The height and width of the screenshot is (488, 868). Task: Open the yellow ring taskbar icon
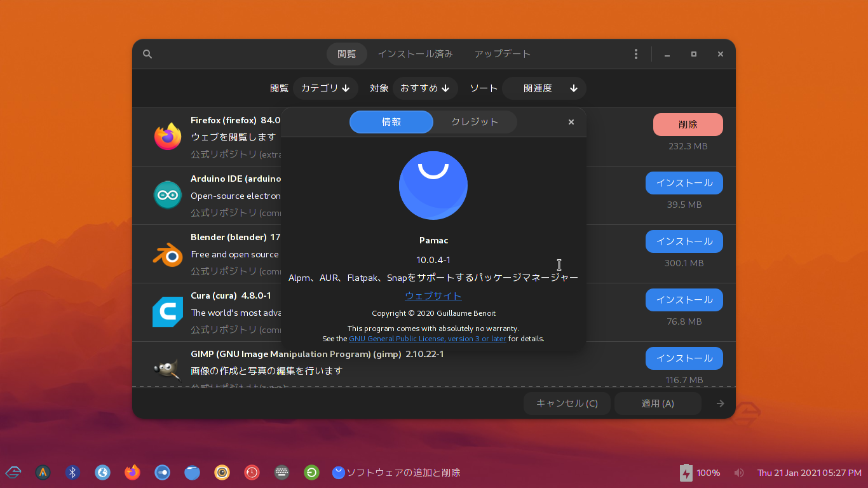coord(222,472)
